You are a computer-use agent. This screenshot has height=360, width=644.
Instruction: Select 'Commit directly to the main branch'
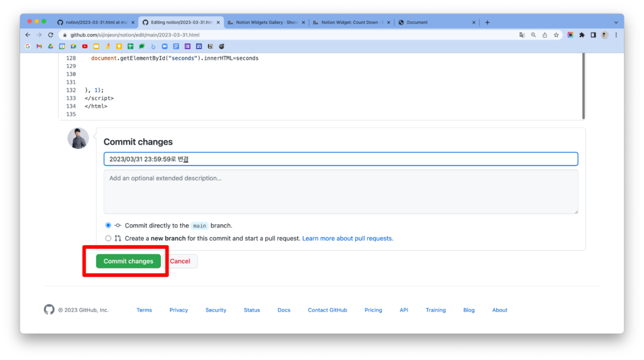pyautogui.click(x=108, y=226)
